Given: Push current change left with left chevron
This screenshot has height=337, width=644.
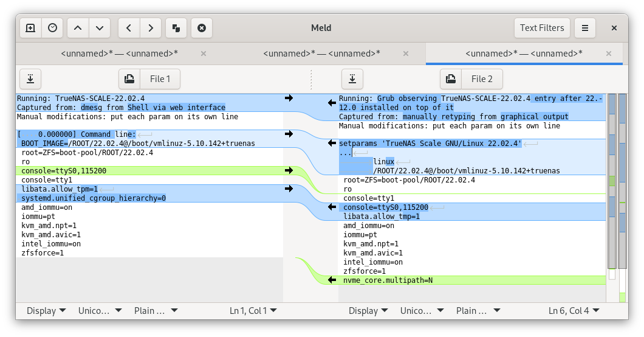Looking at the screenshot, I should pos(129,28).
